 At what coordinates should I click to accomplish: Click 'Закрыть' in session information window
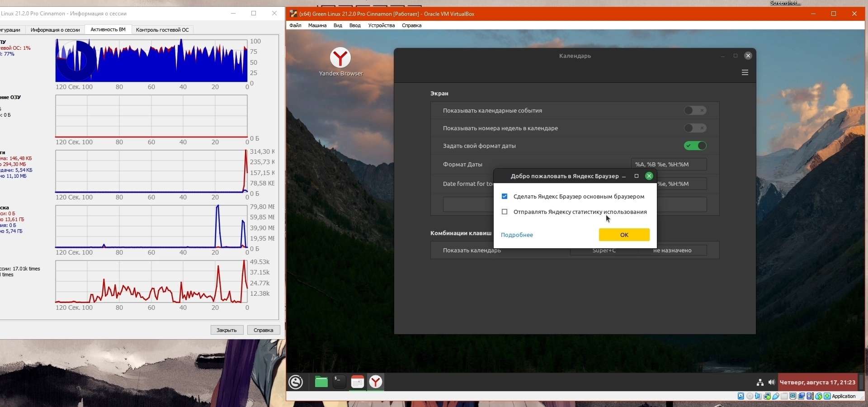[x=227, y=330]
